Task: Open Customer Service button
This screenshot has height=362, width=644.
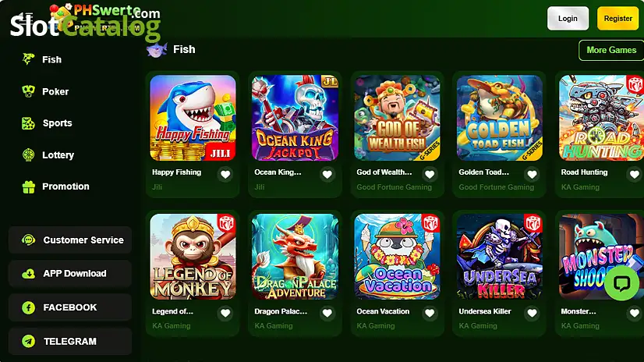Action: (70, 240)
